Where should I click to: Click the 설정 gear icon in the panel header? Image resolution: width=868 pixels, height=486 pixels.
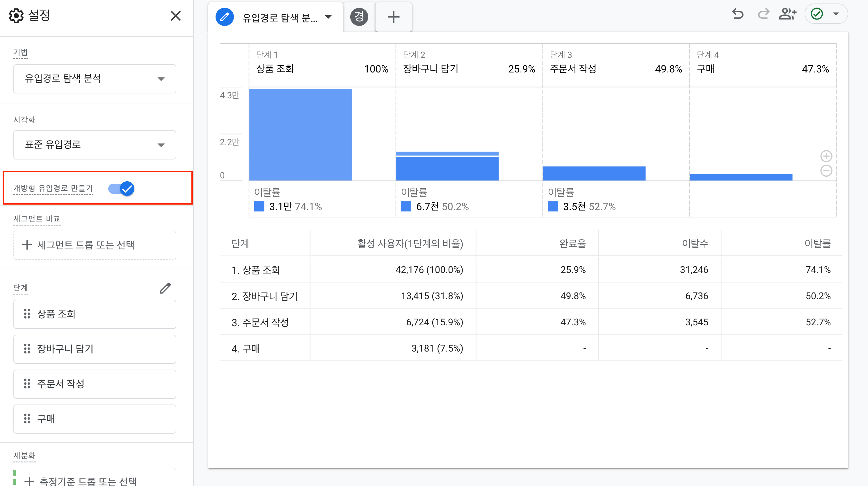(x=16, y=15)
